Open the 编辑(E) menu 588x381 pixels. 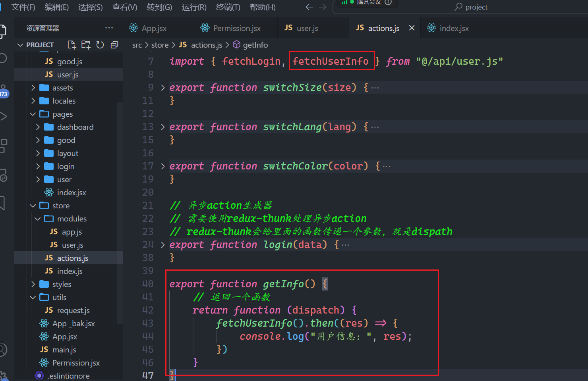coord(57,7)
